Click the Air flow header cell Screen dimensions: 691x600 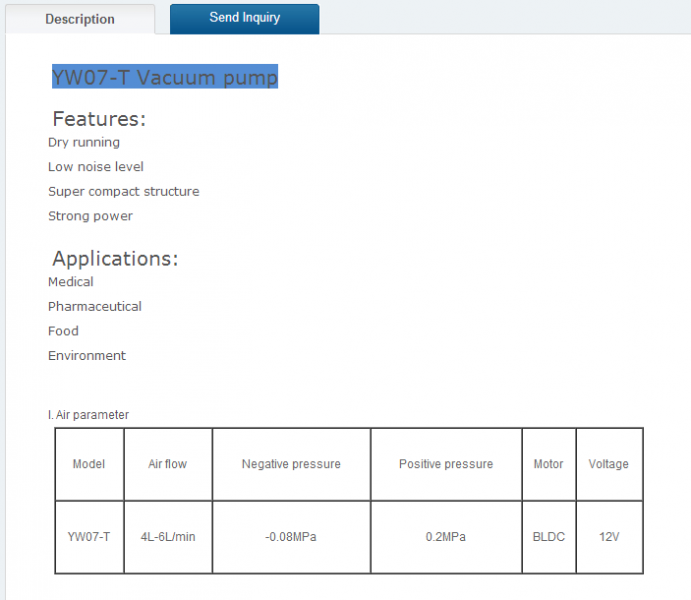168,464
